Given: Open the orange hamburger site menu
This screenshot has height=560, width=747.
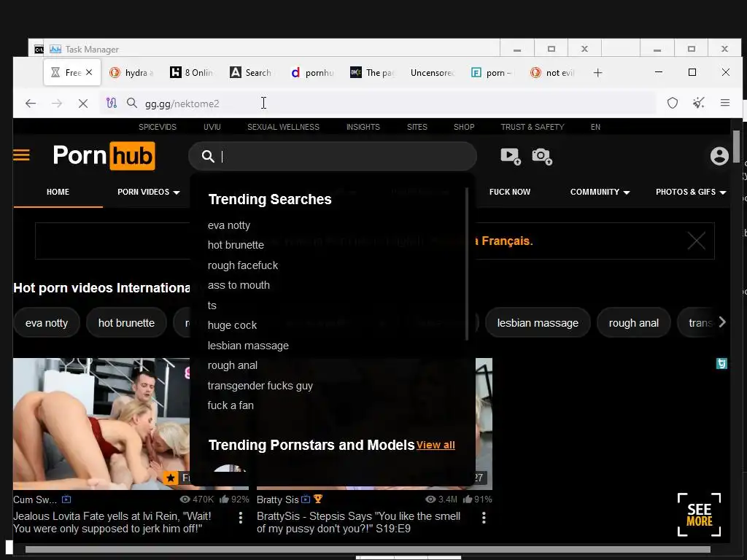Looking at the screenshot, I should tap(21, 155).
